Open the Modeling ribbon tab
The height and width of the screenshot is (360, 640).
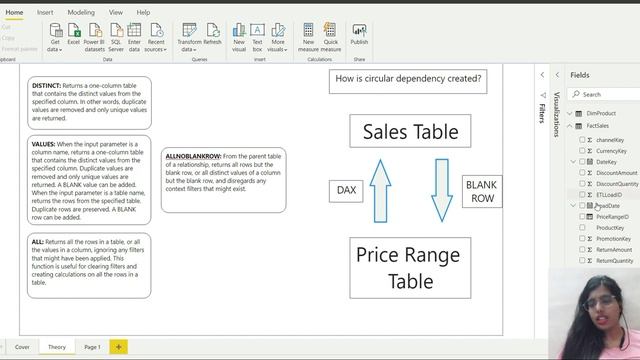(81, 13)
